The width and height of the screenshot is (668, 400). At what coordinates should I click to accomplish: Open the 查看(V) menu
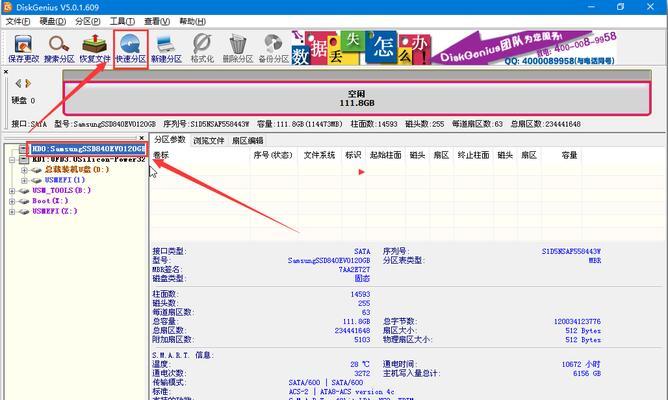click(157, 21)
